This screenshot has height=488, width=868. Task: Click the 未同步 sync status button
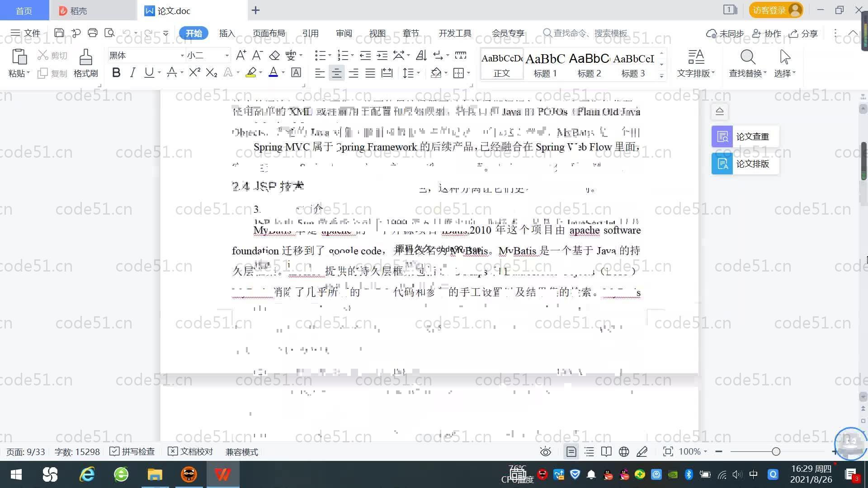[725, 33]
